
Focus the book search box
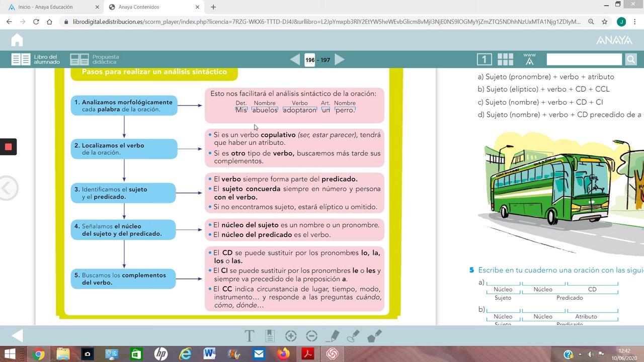pyautogui.click(x=584, y=60)
